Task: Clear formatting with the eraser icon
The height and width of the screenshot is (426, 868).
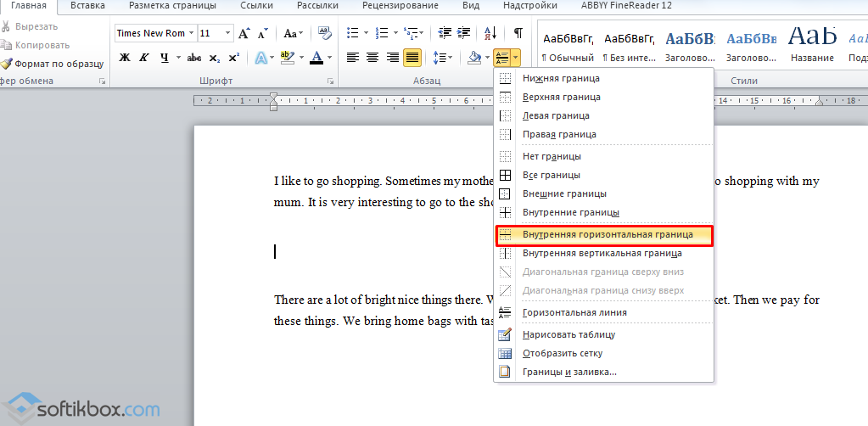Action: (x=324, y=34)
